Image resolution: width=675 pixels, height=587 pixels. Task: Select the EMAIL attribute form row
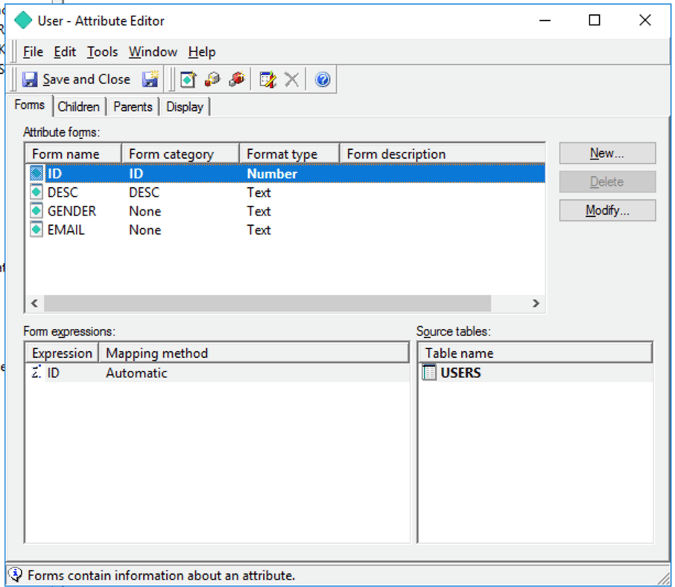click(66, 230)
